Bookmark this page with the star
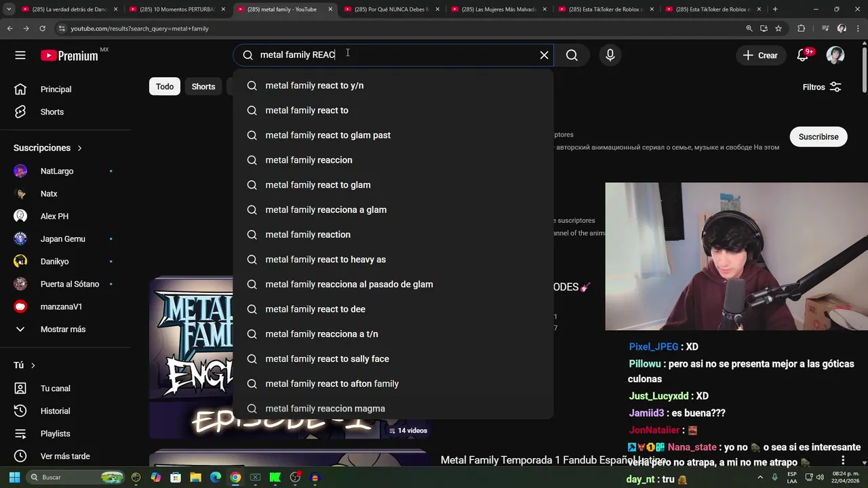The height and width of the screenshot is (488, 868). pos(778,28)
